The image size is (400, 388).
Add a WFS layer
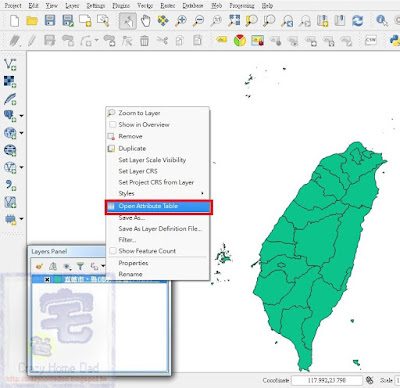pyautogui.click(x=10, y=167)
